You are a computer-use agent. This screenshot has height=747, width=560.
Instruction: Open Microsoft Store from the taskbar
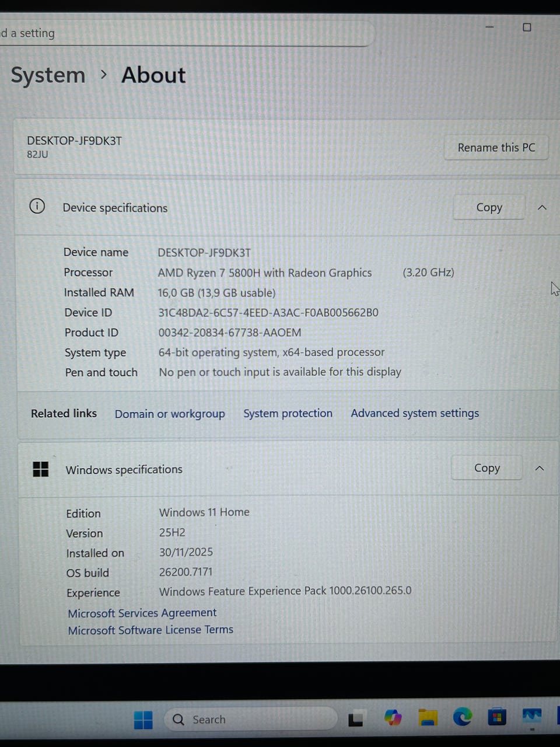coord(497,716)
